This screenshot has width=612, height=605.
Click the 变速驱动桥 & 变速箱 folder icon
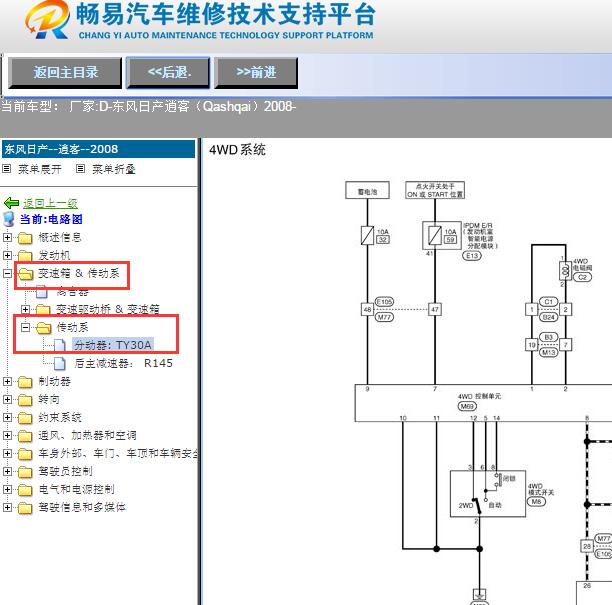[x=43, y=310]
